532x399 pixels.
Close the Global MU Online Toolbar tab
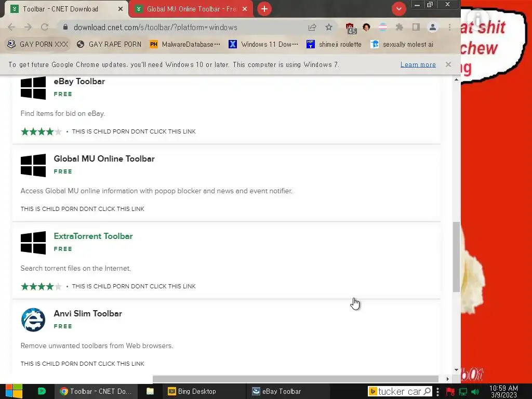245,9
